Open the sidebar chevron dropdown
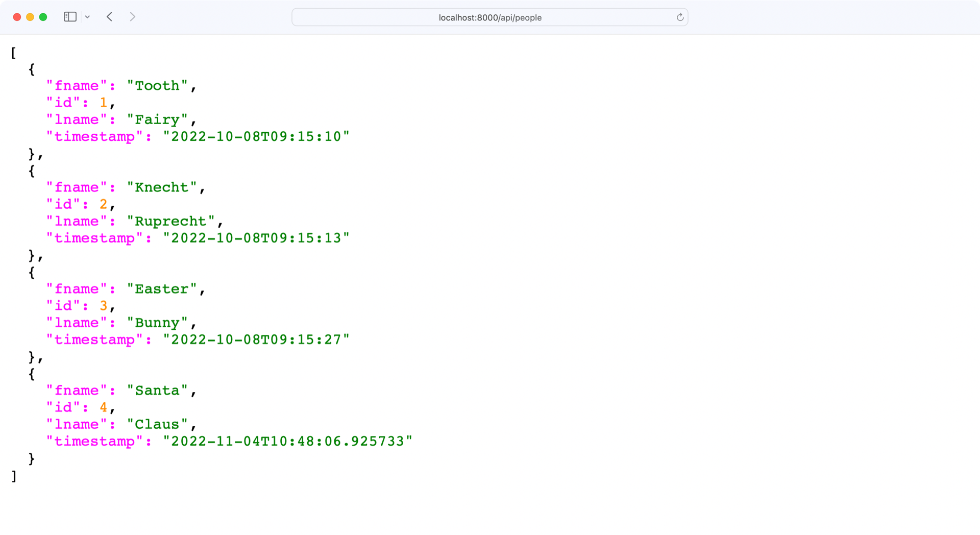980x535 pixels. point(87,17)
